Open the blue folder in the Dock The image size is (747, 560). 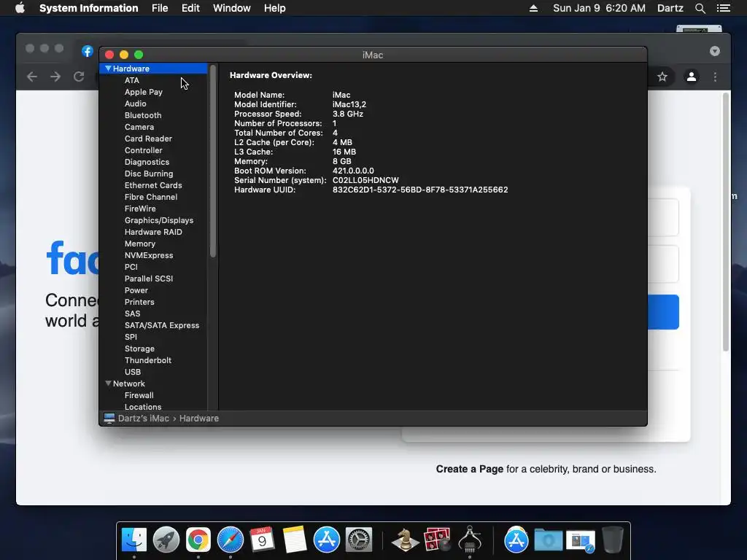click(x=548, y=540)
